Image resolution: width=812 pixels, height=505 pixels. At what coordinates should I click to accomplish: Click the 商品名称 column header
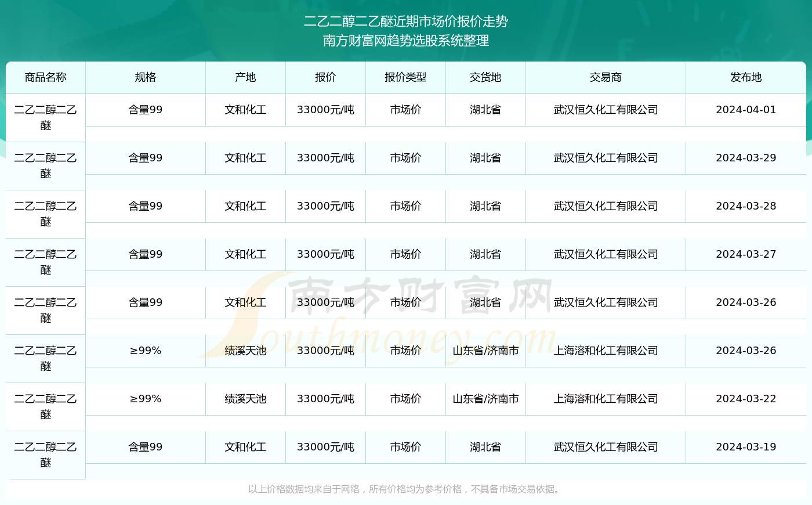pyautogui.click(x=46, y=77)
